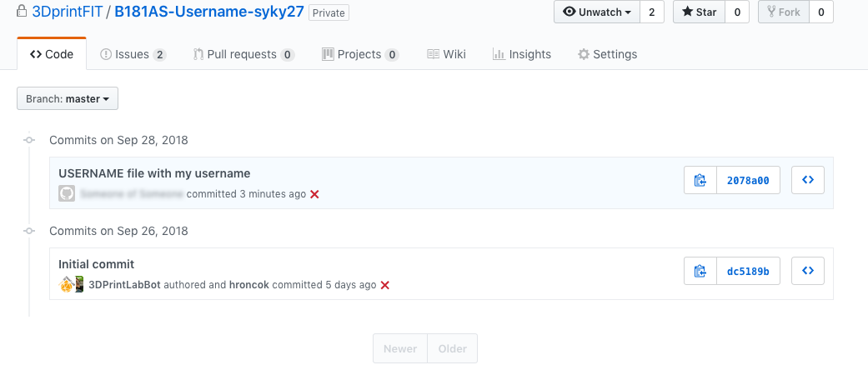The image size is (868, 365).
Task: Switch to the Issues tab
Action: (x=133, y=54)
